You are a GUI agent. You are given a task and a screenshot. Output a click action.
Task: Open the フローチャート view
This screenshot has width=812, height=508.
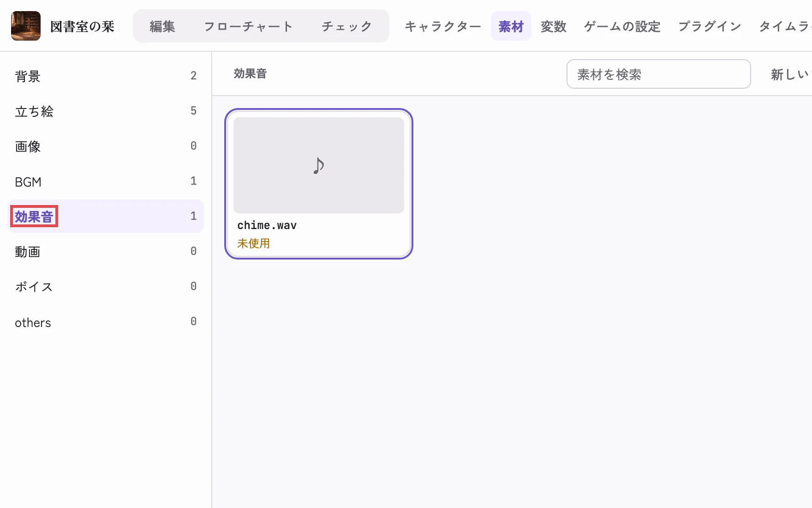click(248, 26)
